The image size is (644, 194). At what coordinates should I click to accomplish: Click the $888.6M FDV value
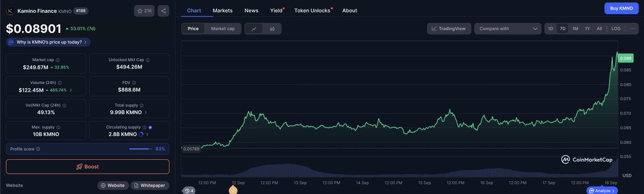[129, 89]
